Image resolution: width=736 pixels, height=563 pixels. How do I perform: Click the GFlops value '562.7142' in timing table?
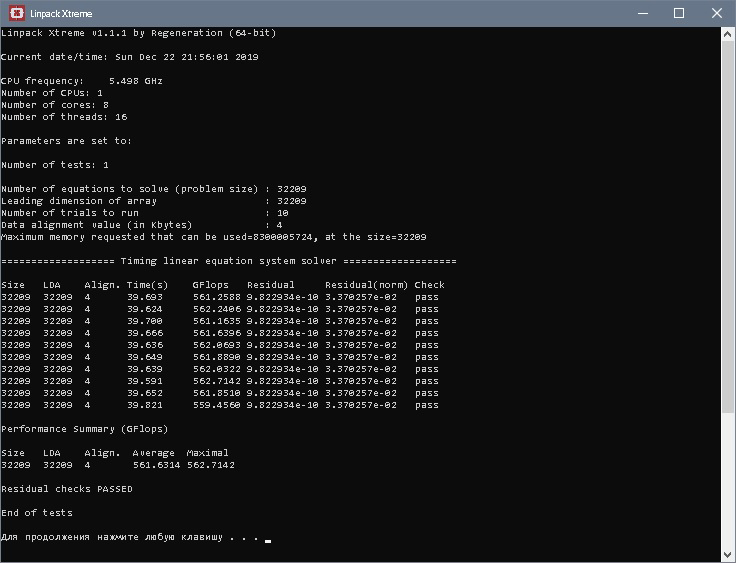pyautogui.click(x=217, y=381)
